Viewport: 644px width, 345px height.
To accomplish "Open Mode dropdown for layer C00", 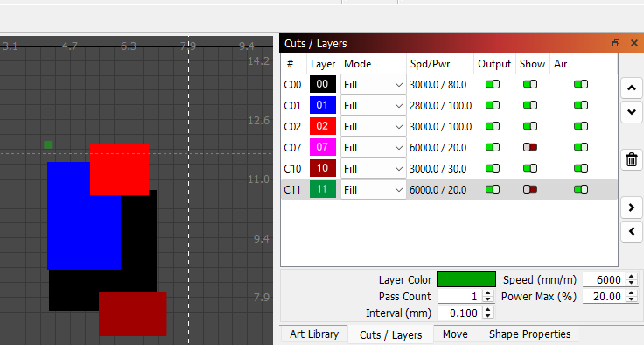I will click(x=373, y=85).
